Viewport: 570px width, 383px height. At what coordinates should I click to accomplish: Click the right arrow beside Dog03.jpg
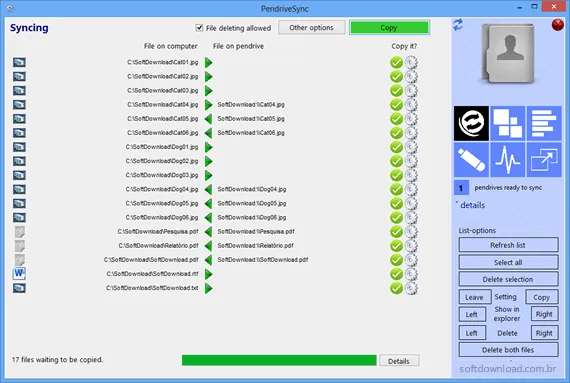208,175
